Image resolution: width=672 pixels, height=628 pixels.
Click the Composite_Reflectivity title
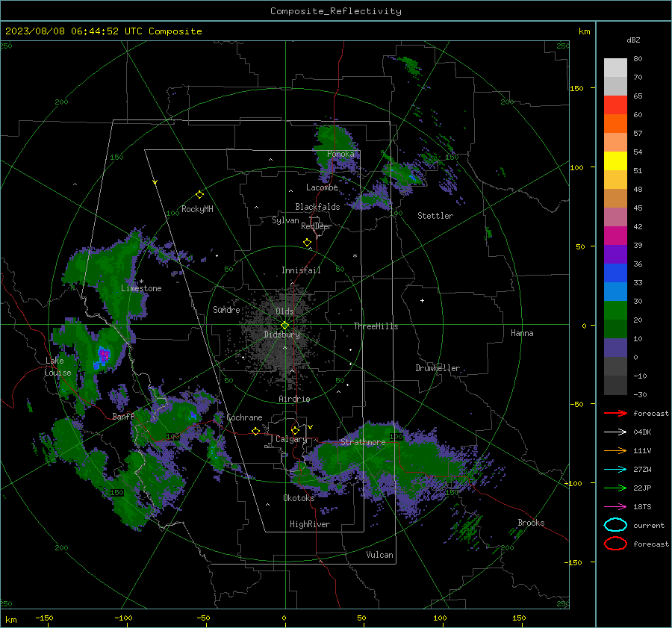(x=336, y=11)
